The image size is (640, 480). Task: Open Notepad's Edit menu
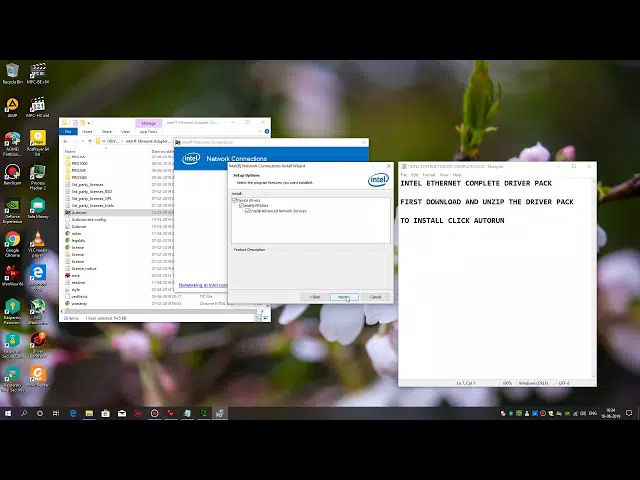coord(414,175)
